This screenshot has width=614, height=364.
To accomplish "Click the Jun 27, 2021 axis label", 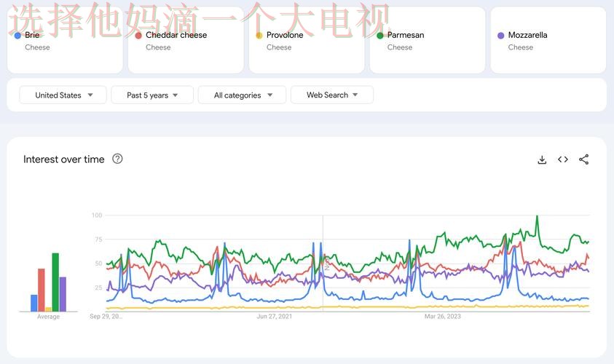I will 275,317.
